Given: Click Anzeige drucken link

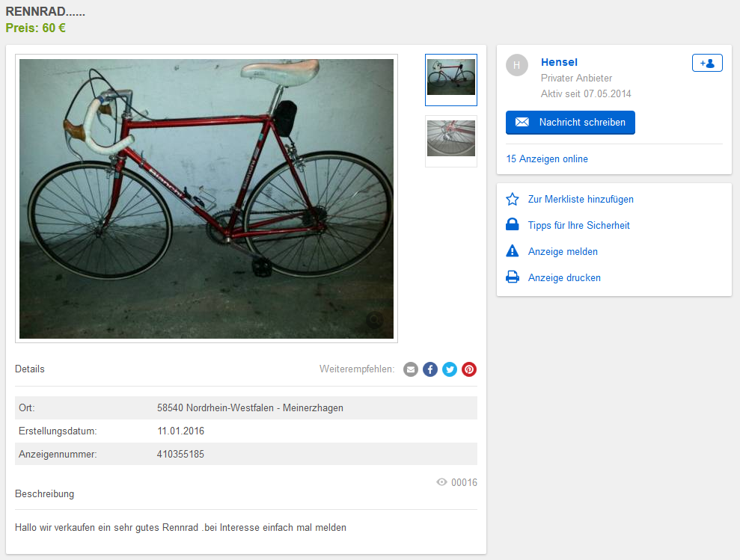Looking at the screenshot, I should 564,278.
